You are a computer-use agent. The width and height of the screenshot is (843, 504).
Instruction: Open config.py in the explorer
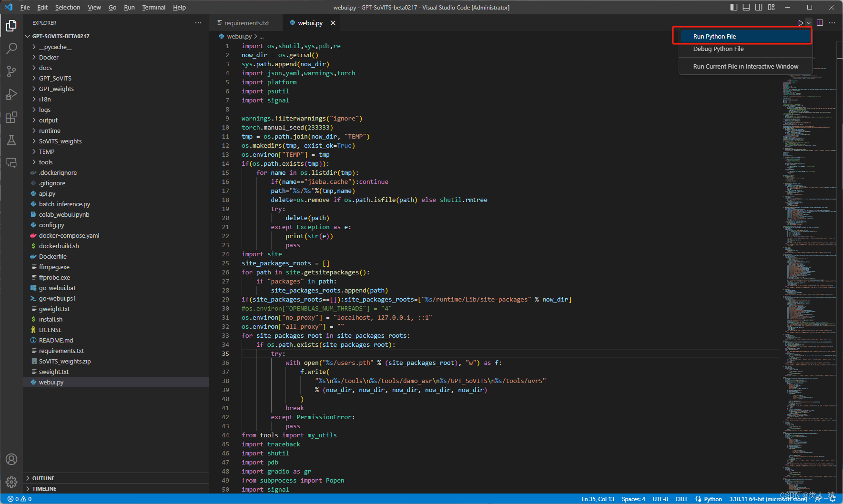pyautogui.click(x=117, y=225)
